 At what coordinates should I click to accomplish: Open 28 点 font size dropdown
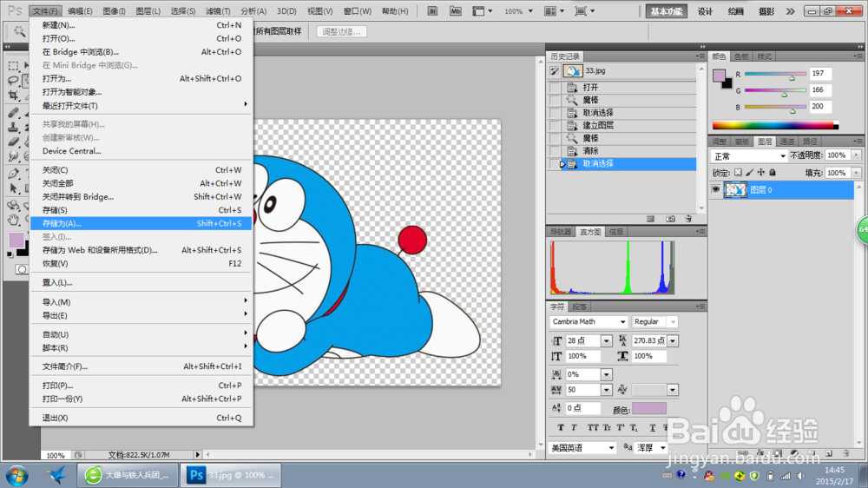(606, 341)
